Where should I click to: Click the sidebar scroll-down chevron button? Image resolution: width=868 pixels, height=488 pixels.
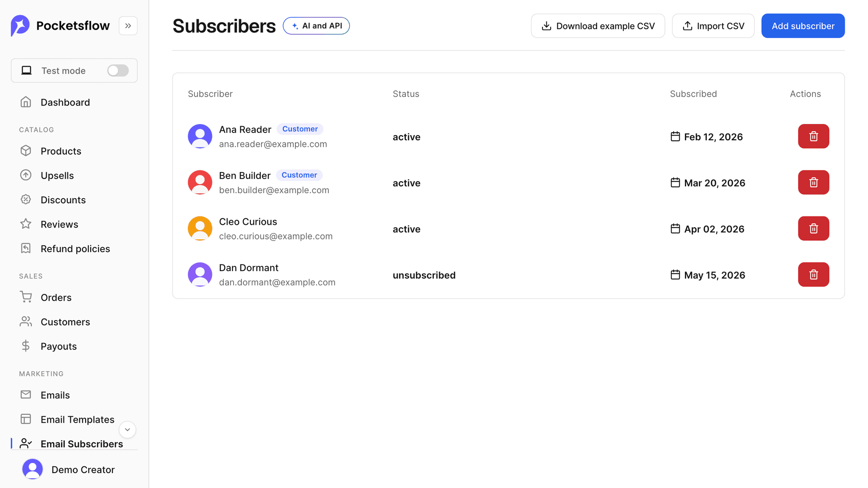[128, 430]
